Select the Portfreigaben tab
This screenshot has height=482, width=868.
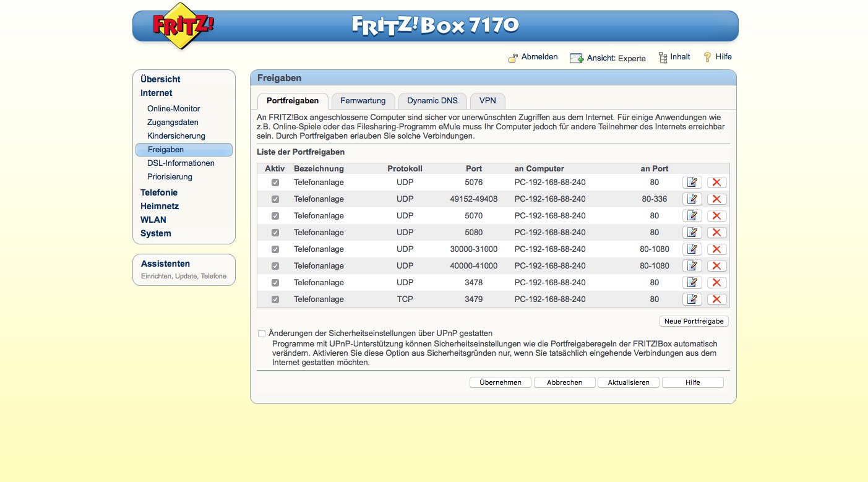click(293, 101)
